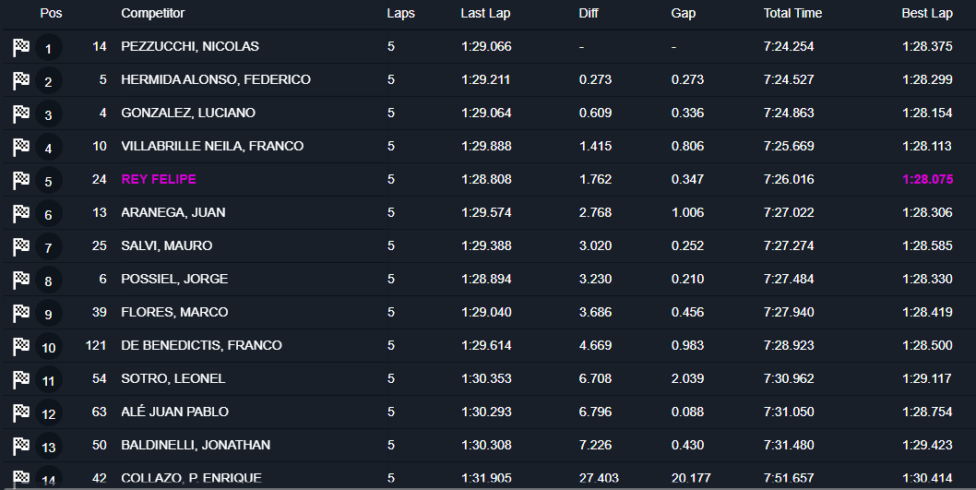
Task: Select the highlighted REY FELIPE competitor name
Action: pyautogui.click(x=158, y=179)
